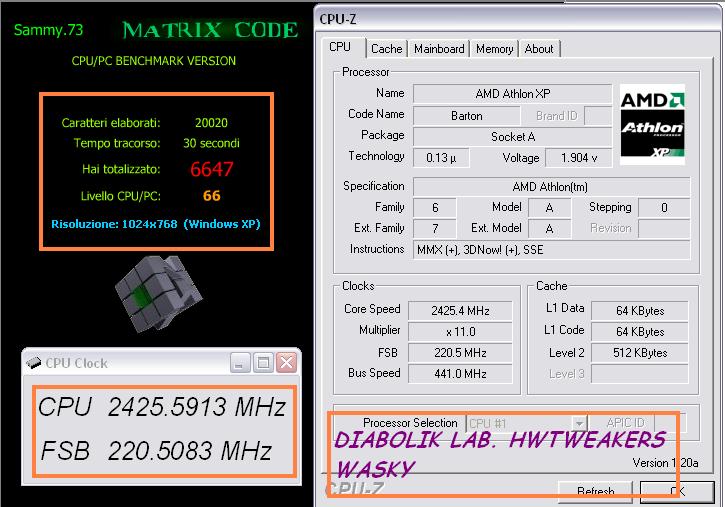The width and height of the screenshot is (725, 507).
Task: Click the FSB 220.5083 MHz reading in CPU Clock
Action: coord(156,451)
